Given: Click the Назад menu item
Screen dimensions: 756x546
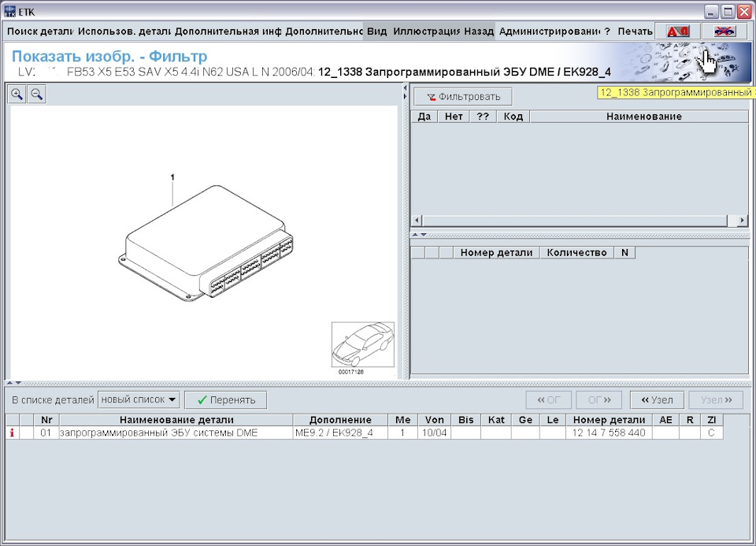Looking at the screenshot, I should pos(478,32).
